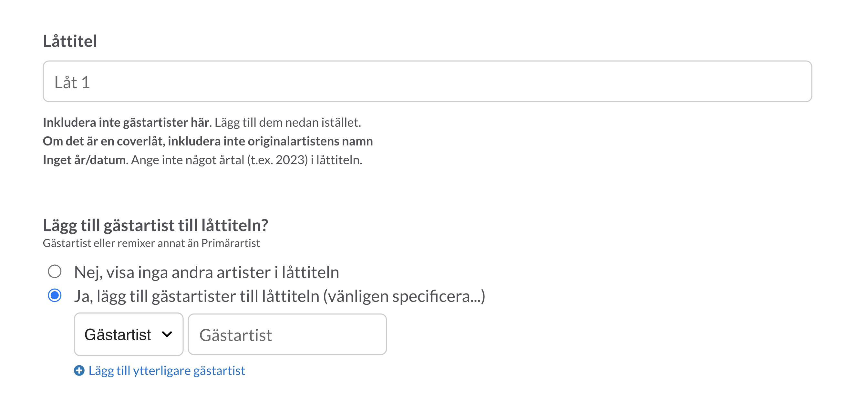This screenshot has height=415, width=868.
Task: Select the 'Nej, visa inga andra artister' radio button
Action: coord(55,271)
